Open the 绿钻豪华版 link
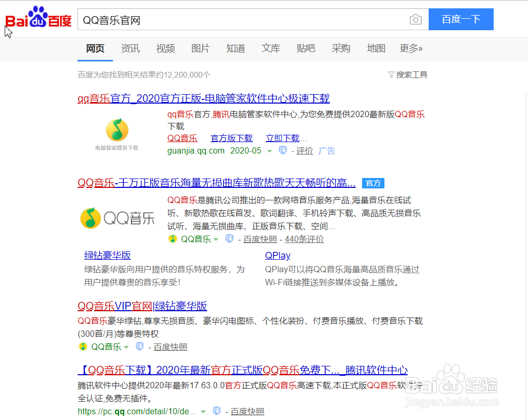The height and width of the screenshot is (420, 528). (x=108, y=255)
